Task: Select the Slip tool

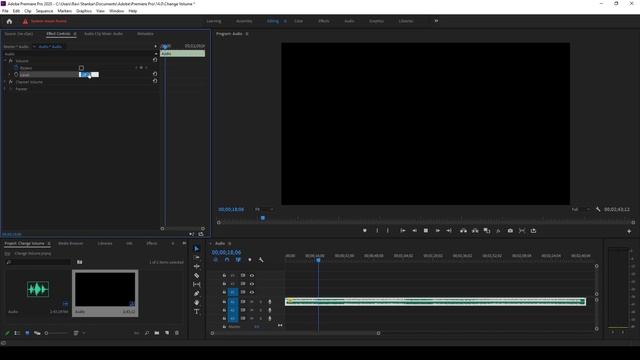Action: click(x=196, y=284)
